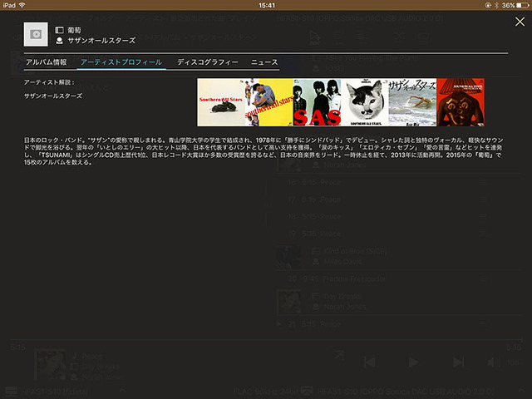This screenshot has width=532, height=399.
Task: Click the volume speaker icon
Action: 492,362
